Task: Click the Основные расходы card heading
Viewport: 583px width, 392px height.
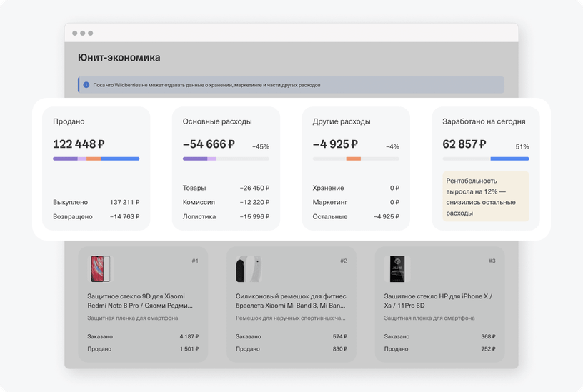Action: [x=217, y=121]
